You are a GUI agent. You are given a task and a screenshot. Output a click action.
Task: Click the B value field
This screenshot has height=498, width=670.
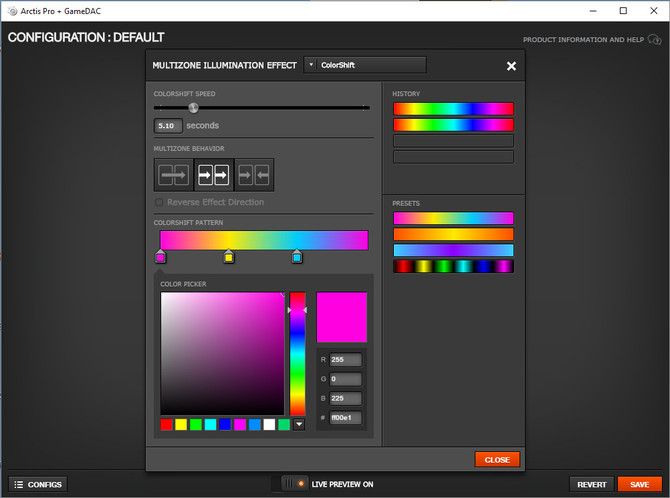tap(345, 398)
